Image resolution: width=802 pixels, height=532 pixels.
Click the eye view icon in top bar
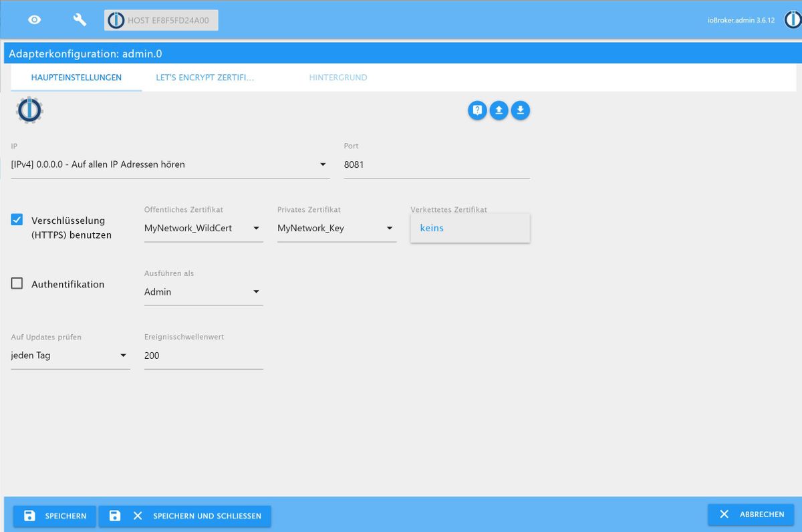tap(34, 20)
